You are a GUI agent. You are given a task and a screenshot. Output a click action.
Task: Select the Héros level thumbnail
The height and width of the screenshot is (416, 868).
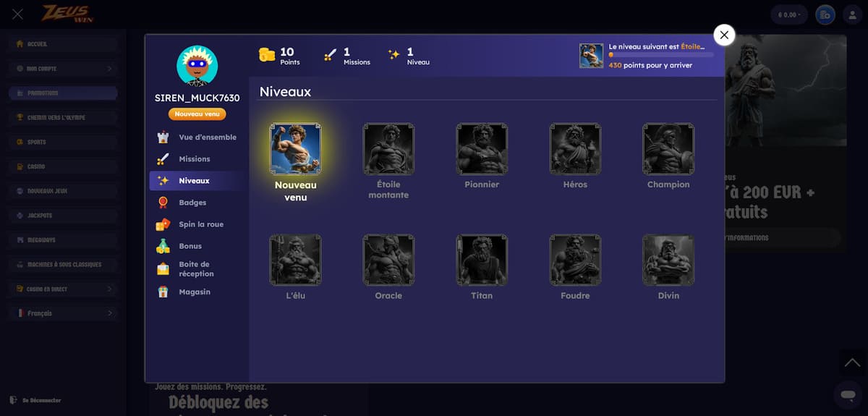click(575, 149)
